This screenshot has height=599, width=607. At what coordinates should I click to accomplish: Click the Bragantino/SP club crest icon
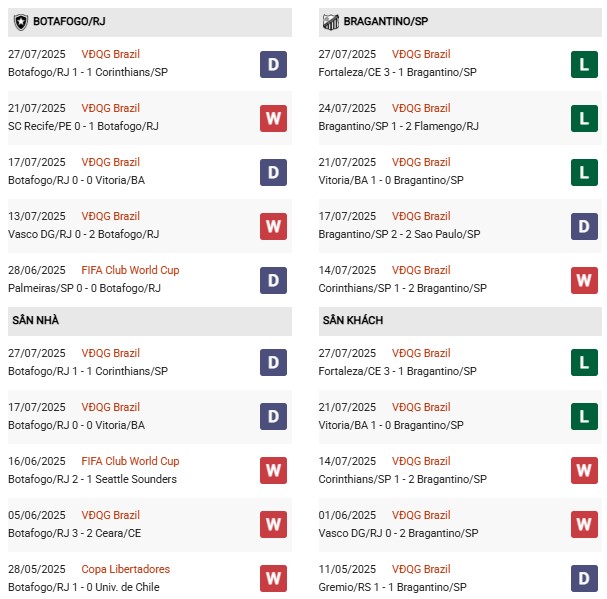click(x=331, y=21)
